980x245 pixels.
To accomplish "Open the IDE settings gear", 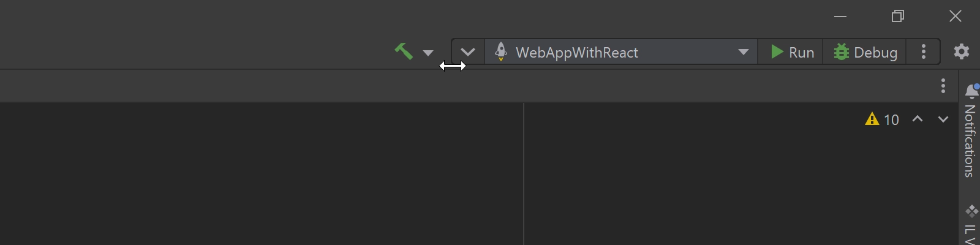I will pyautogui.click(x=962, y=51).
